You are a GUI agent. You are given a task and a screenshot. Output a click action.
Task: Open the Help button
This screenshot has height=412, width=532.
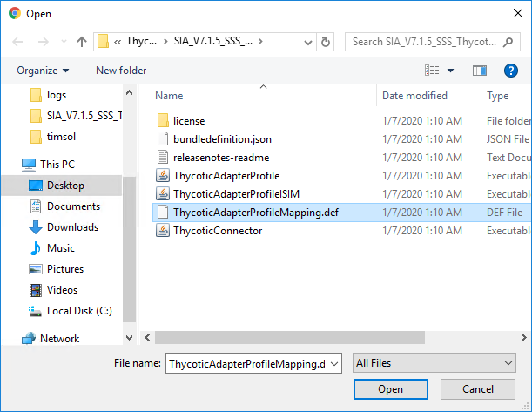510,71
